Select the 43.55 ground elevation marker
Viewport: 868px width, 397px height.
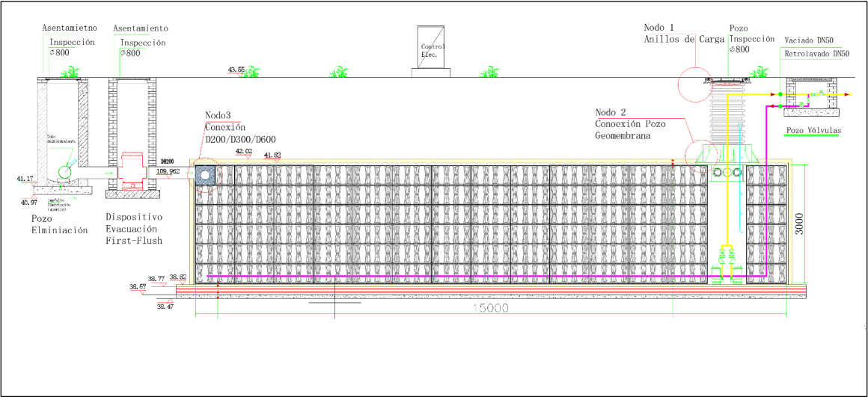[x=236, y=70]
